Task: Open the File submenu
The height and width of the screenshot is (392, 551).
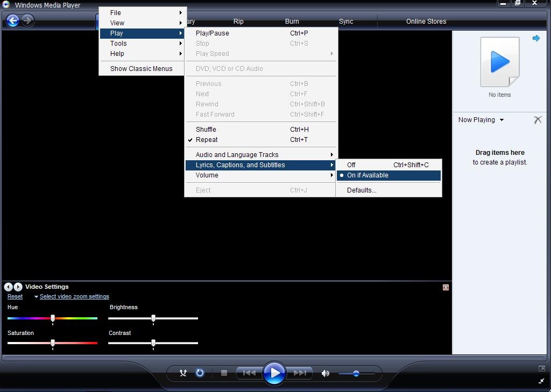Action: coord(142,13)
